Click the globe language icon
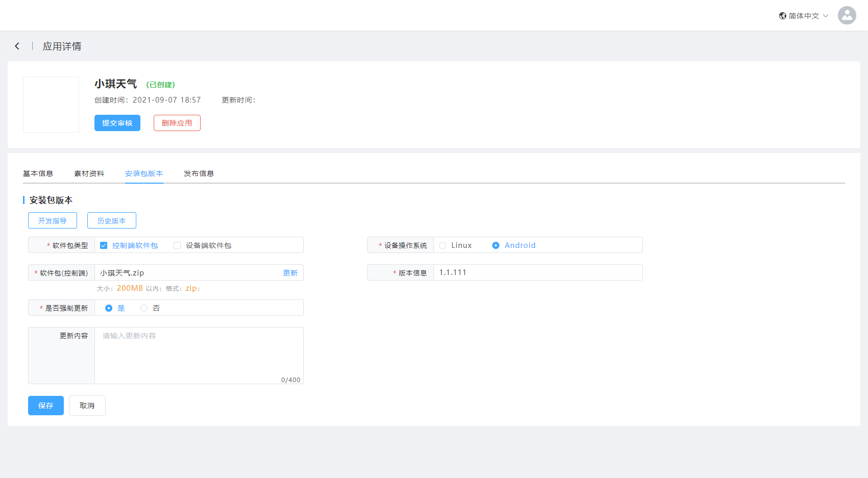Screen dimensions: 868x478 click(x=782, y=16)
